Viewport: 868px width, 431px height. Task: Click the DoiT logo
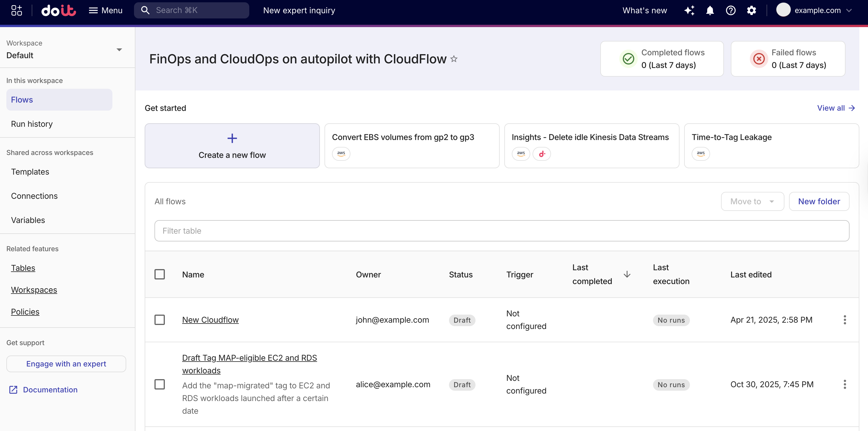click(59, 10)
